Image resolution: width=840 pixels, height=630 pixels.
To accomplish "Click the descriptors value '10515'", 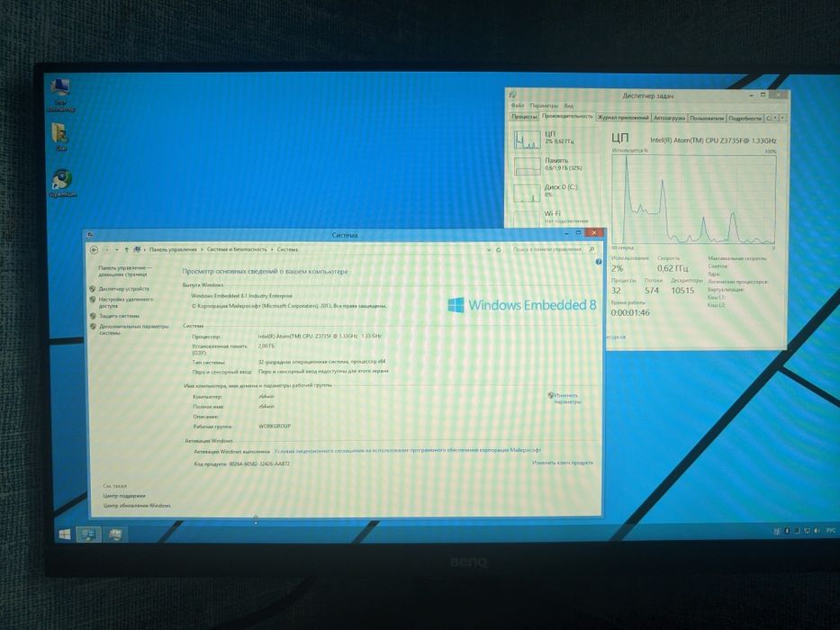I will coord(682,291).
